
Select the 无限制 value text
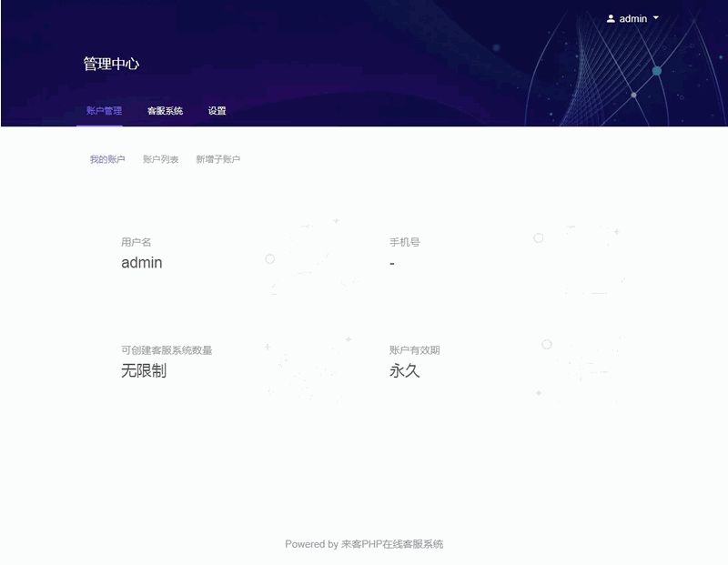click(x=143, y=371)
